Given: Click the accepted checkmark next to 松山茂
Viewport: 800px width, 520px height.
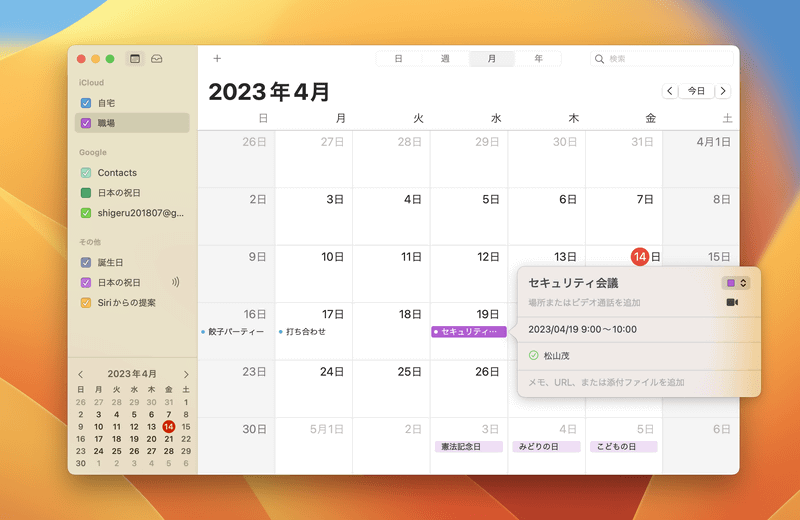Looking at the screenshot, I should [x=534, y=355].
